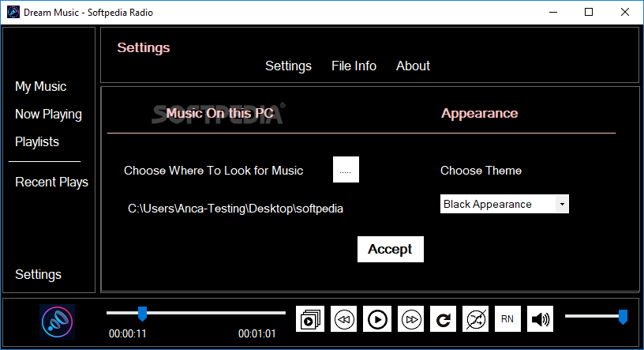Click the song progress seek slider handle
Screen dimensions: 644x350
coord(142,314)
